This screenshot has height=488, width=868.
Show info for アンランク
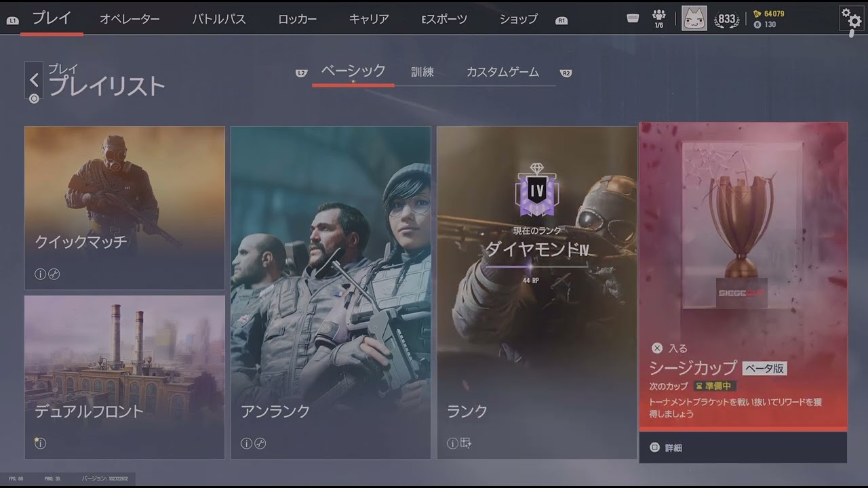point(246,443)
